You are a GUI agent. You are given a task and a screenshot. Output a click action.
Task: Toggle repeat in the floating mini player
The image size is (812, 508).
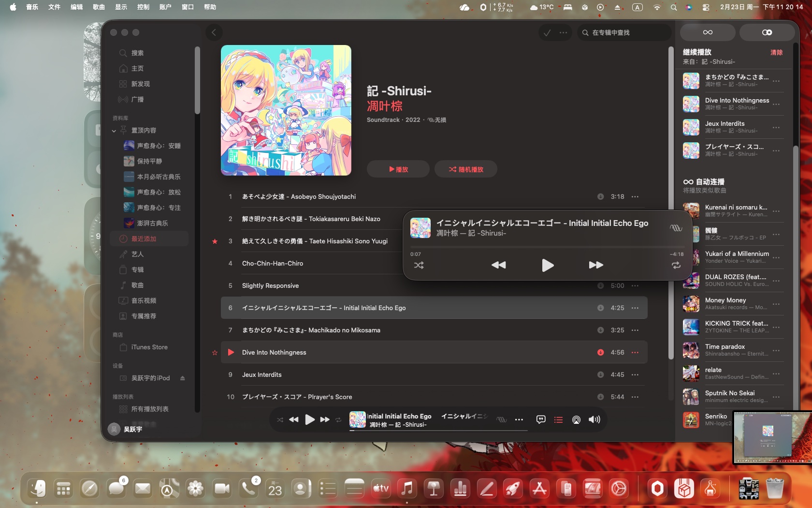click(x=676, y=265)
